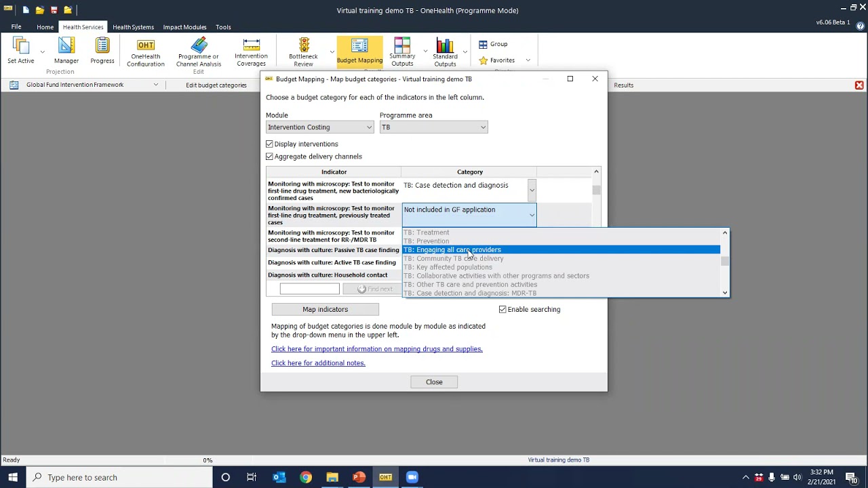Click the Close button in dialog
This screenshot has height=488, width=868.
click(x=434, y=382)
